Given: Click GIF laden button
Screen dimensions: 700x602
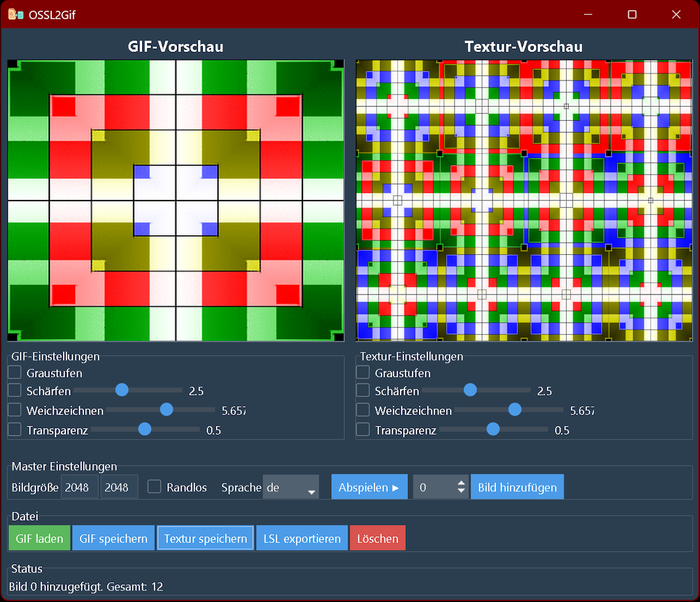Looking at the screenshot, I should (39, 538).
